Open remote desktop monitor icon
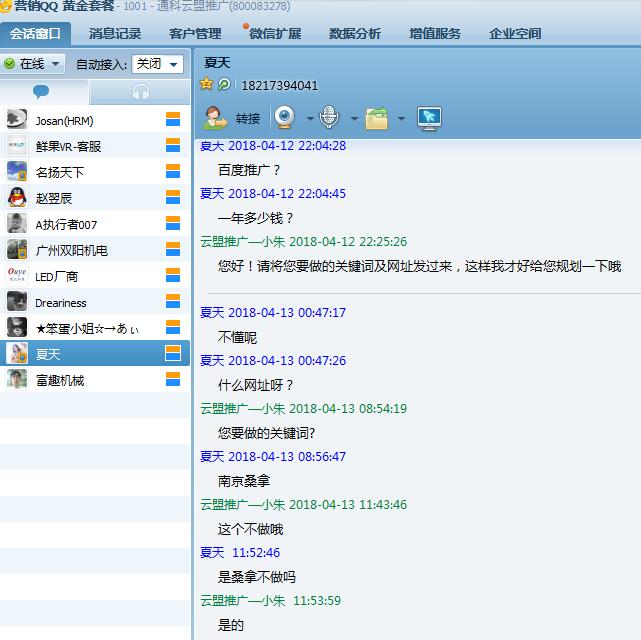Viewport: 641px width, 640px height. (x=429, y=118)
